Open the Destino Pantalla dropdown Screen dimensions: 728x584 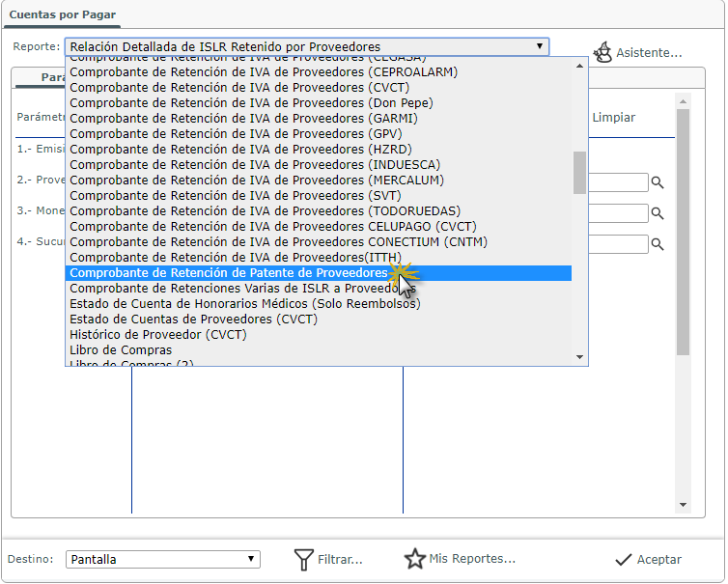click(163, 560)
